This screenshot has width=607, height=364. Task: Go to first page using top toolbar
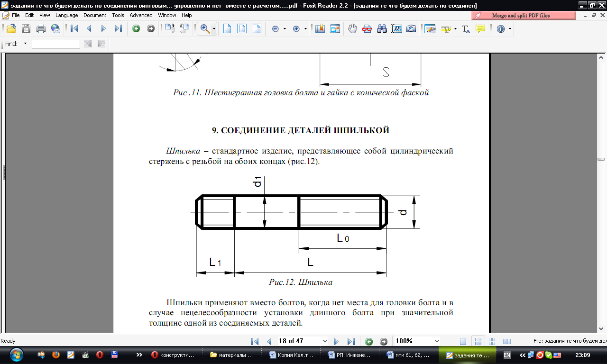click(x=74, y=29)
